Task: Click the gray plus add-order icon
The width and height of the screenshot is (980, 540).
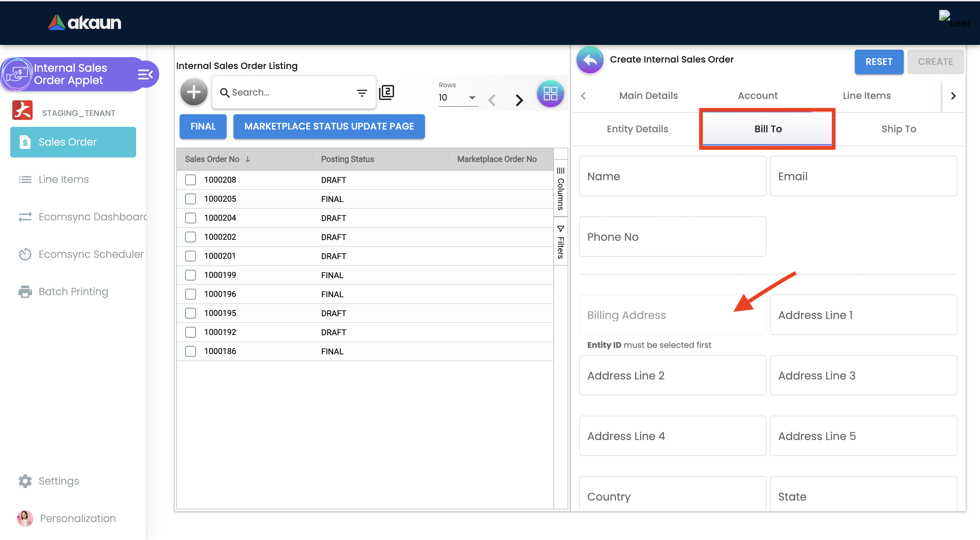Action: tap(194, 92)
